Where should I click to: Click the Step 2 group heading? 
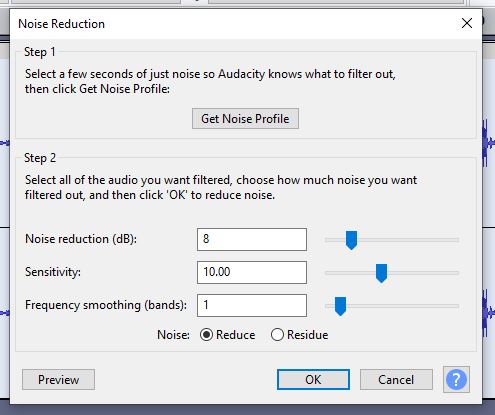tap(40, 158)
